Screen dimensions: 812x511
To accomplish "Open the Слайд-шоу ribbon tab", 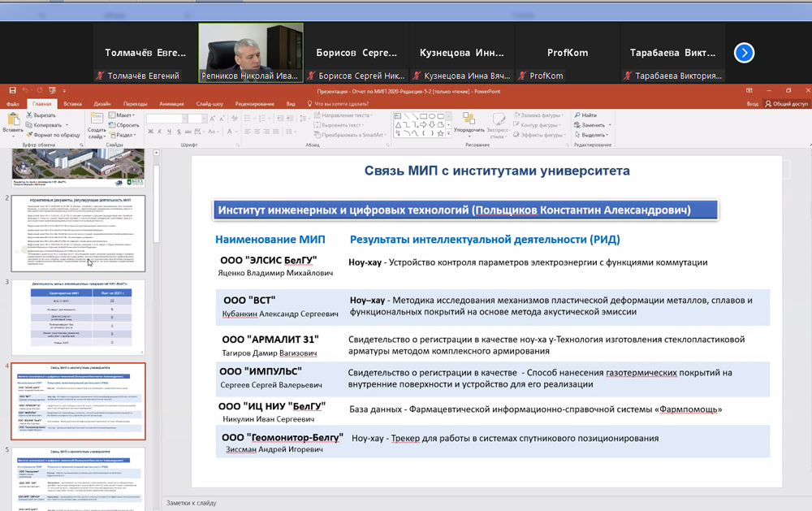I will [x=209, y=104].
